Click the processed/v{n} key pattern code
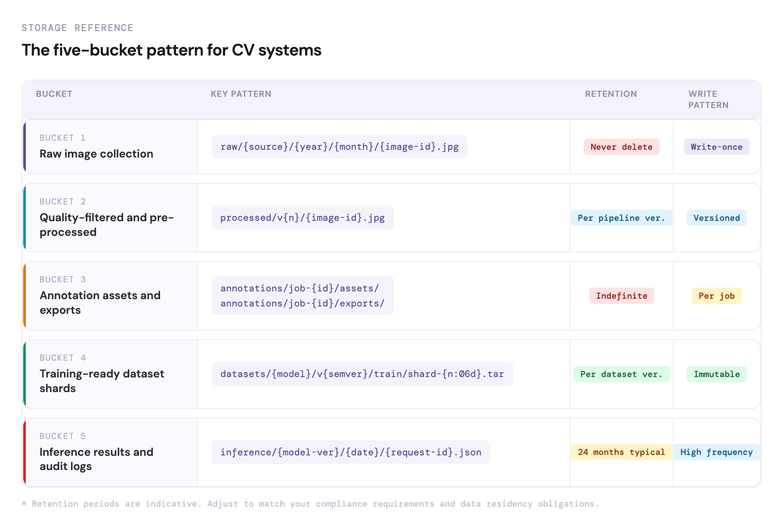 [x=302, y=218]
